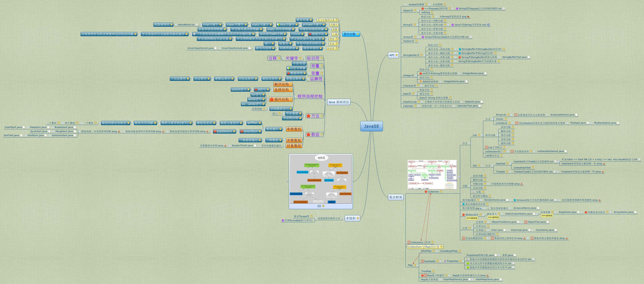Viewport: 644px width, 284px height.
Task: Collapse the Set branch
Action: point(482,166)
